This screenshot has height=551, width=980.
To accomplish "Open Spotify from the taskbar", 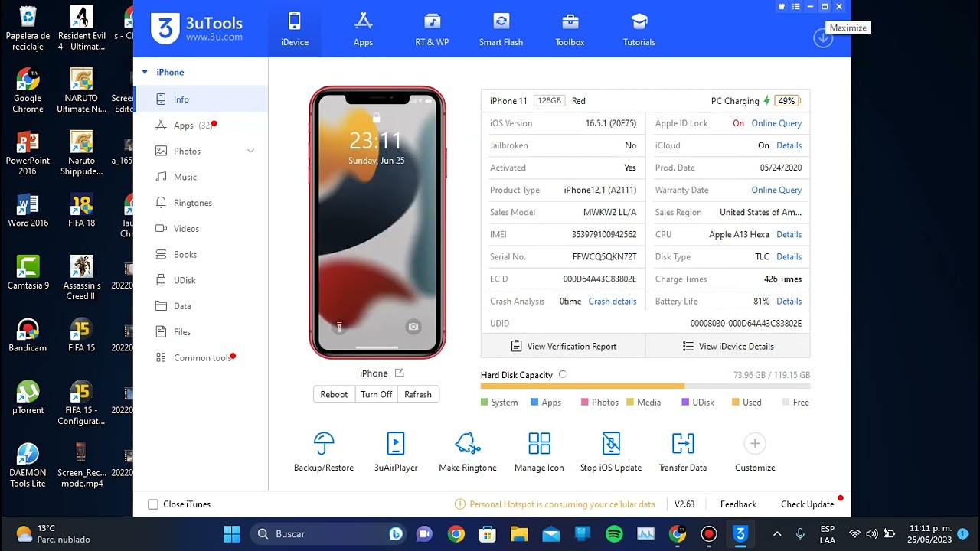I will point(614,534).
